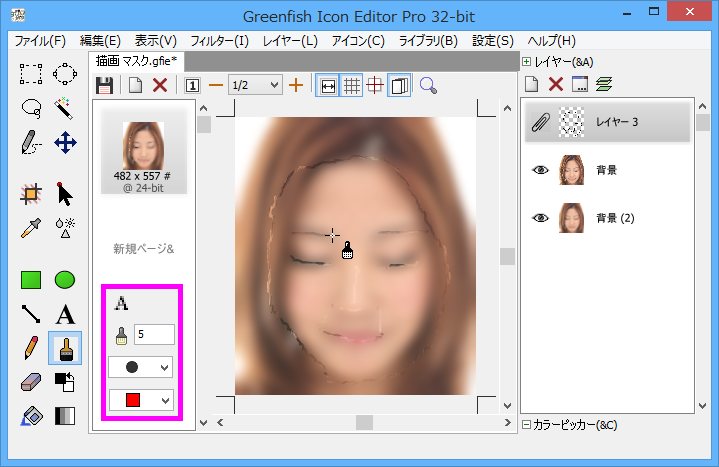Open the brush shape dropdown
The image size is (719, 467).
tap(140, 367)
